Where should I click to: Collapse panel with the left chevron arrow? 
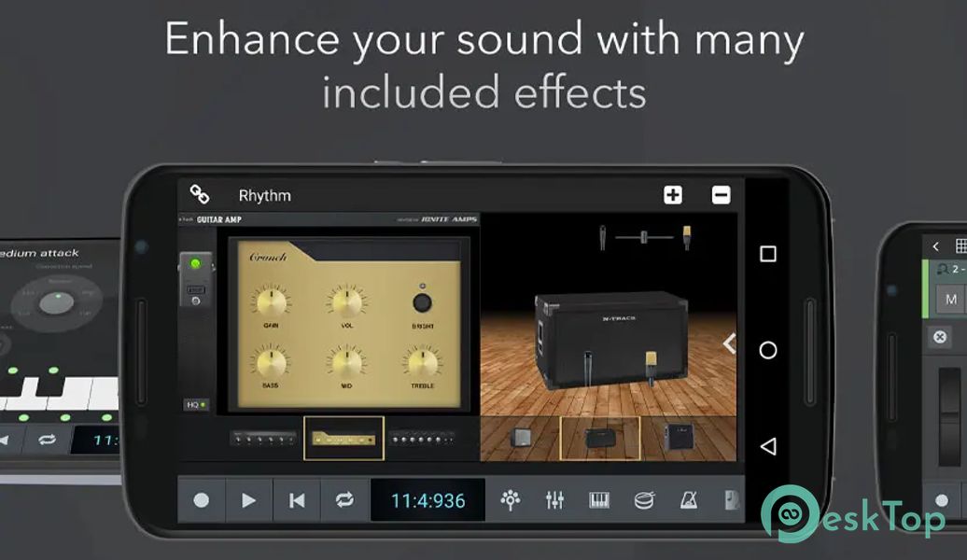tap(730, 343)
